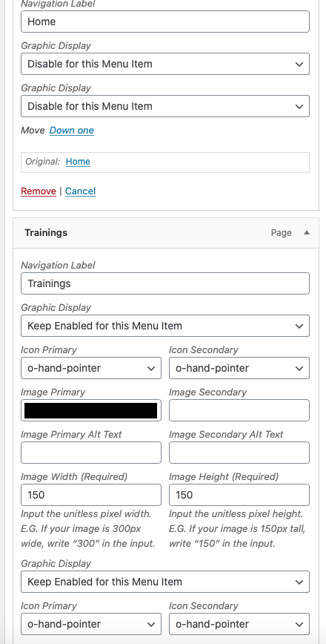326x644 pixels.
Task: Click the red Remove link
Action: pyautogui.click(x=39, y=191)
